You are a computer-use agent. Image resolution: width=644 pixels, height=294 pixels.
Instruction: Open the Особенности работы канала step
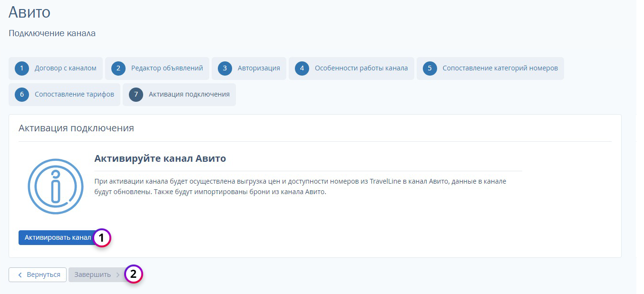pos(361,68)
